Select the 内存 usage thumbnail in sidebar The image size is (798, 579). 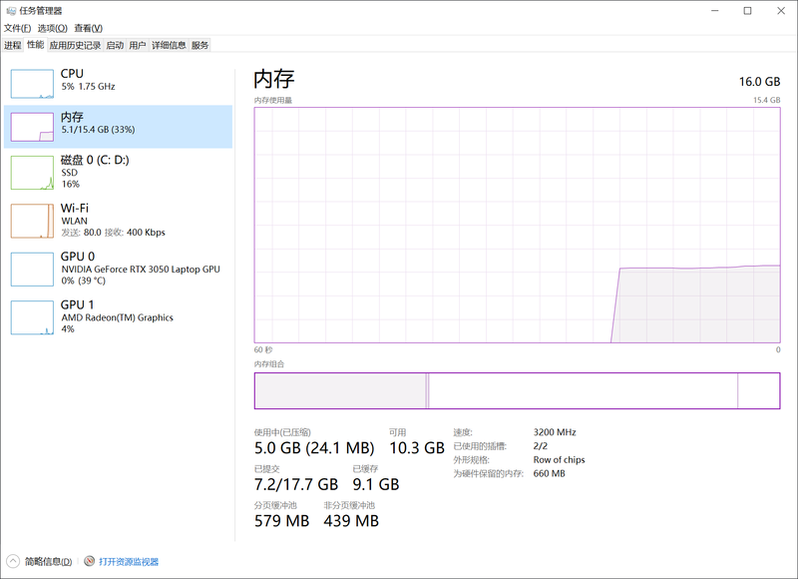click(32, 126)
